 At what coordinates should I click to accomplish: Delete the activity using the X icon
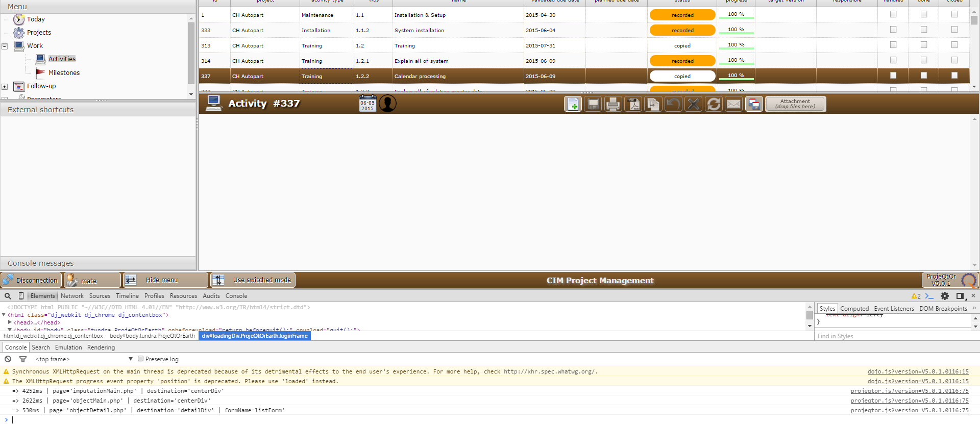694,104
